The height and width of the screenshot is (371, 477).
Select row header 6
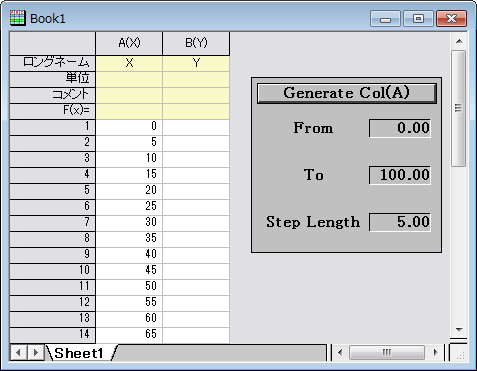tap(53, 207)
